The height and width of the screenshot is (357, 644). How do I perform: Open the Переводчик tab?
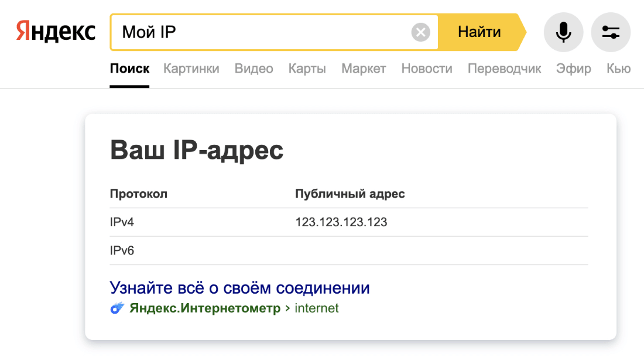pyautogui.click(x=504, y=69)
